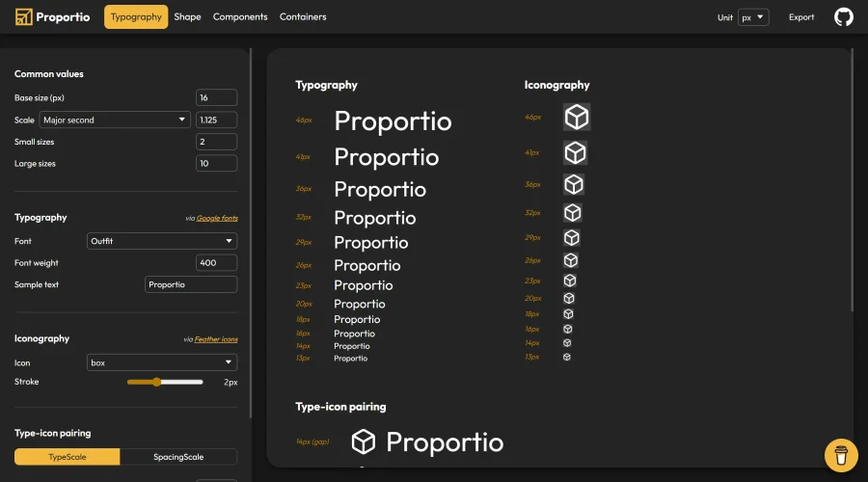The image size is (868, 482).
Task: Click the Export button
Action: point(801,17)
